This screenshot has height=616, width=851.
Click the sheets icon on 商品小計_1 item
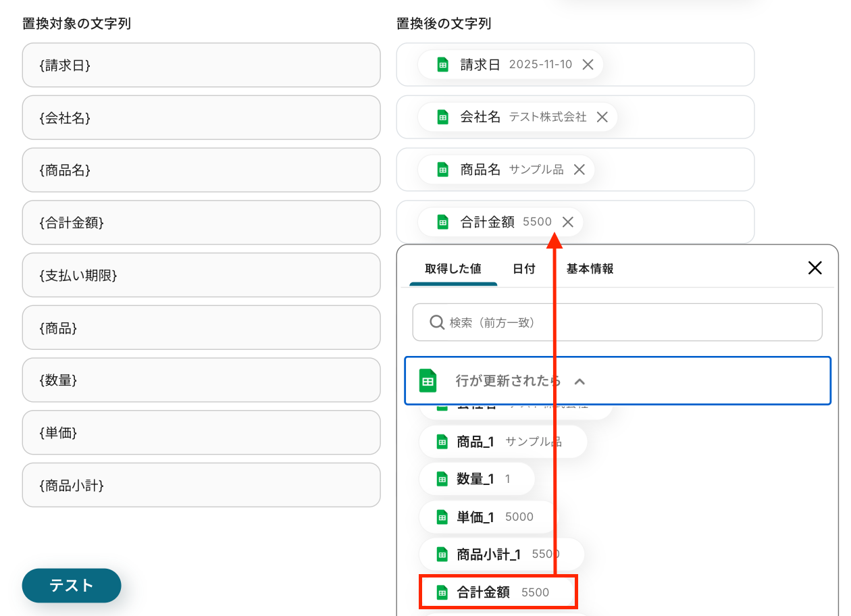pos(442,555)
